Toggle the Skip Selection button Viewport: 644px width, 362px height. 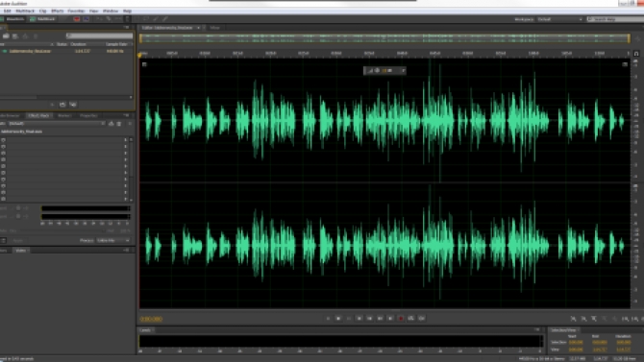pos(422,319)
